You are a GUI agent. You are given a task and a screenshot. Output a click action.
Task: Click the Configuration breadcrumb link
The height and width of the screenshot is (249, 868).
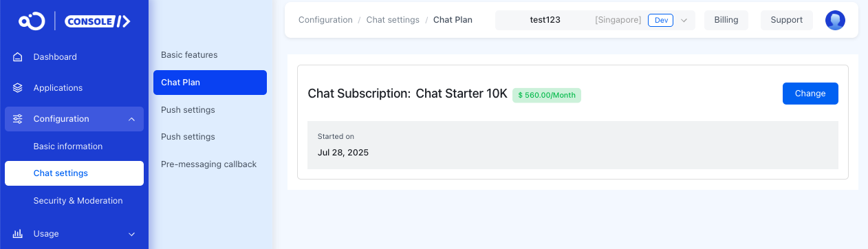click(x=325, y=20)
